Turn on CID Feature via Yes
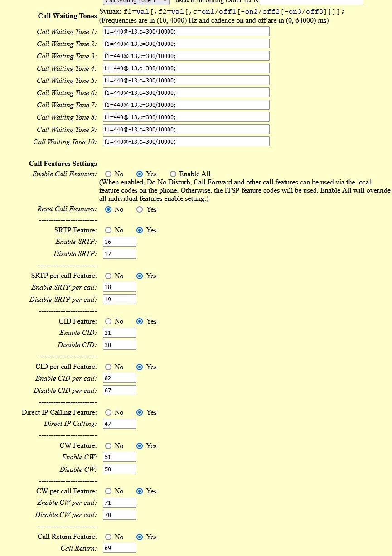The width and height of the screenshot is (392, 556). 140,321
